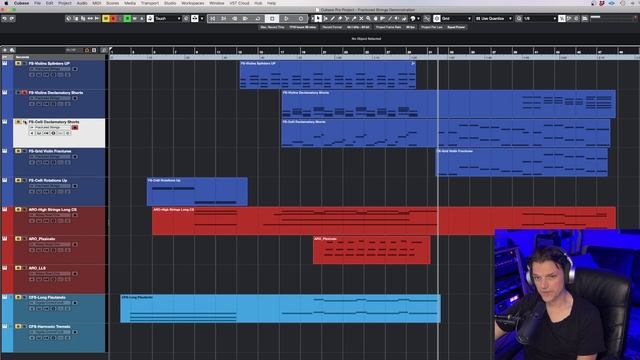This screenshot has height=360, width=640.
Task: Select the FS-Celli Rotations Up clip
Action: pyautogui.click(x=197, y=191)
